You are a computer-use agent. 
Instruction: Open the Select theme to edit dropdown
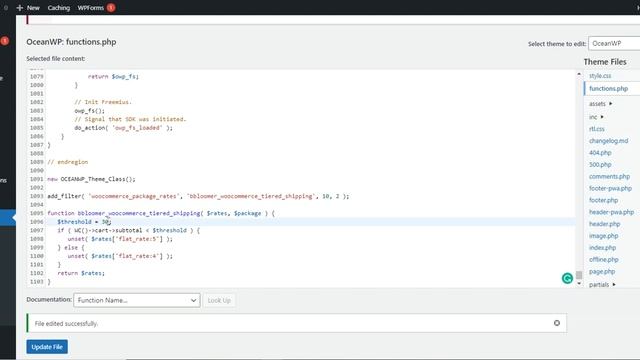point(614,43)
